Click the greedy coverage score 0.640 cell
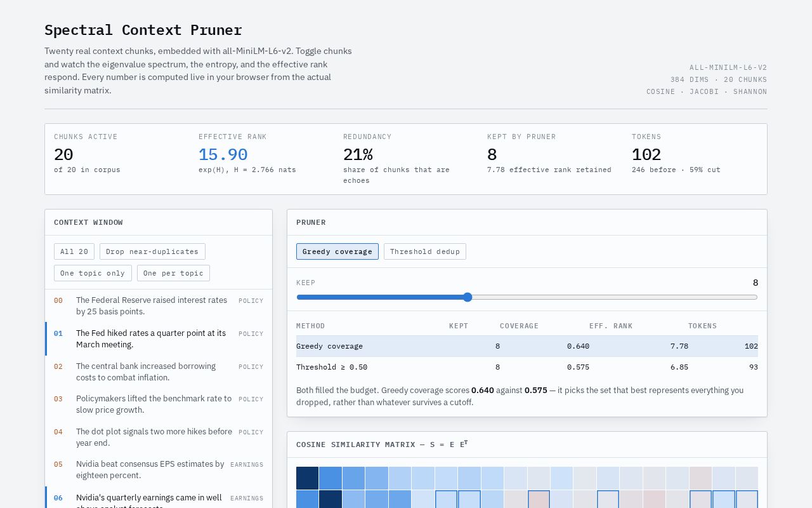 [578, 346]
